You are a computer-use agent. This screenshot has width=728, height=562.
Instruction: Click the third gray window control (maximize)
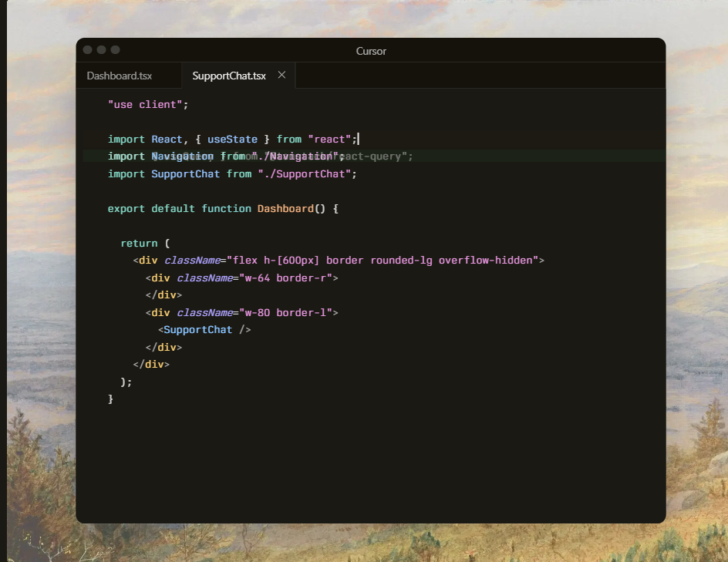pyautogui.click(x=115, y=50)
